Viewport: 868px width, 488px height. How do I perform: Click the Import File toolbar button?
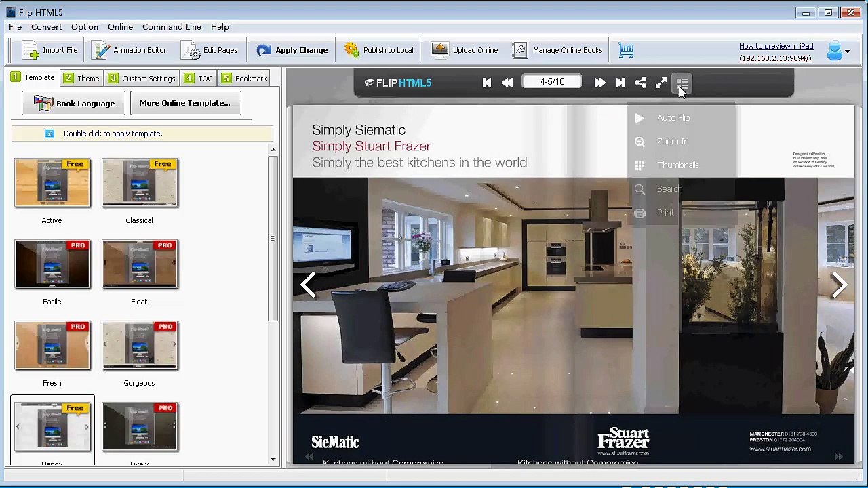[50, 50]
